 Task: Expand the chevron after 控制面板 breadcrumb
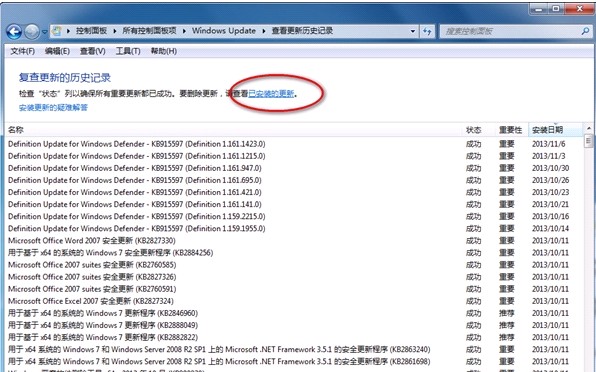pyautogui.click(x=114, y=31)
